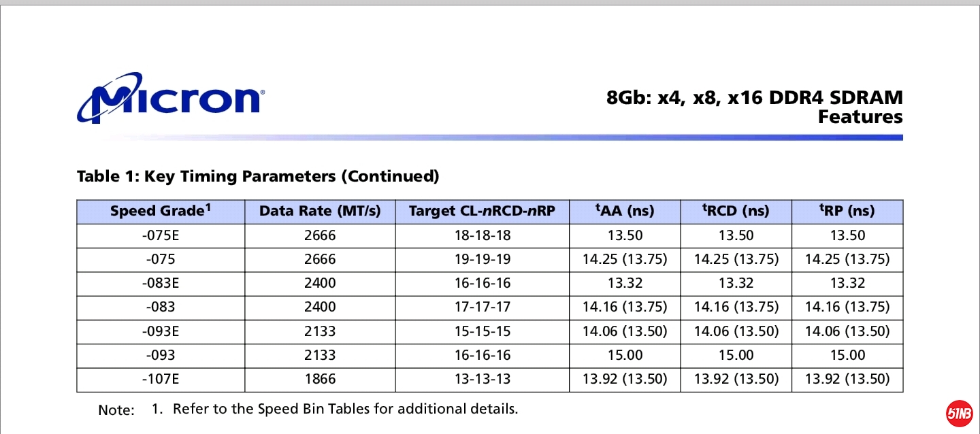Click the 19-19-19 timing cell

pyautogui.click(x=482, y=260)
